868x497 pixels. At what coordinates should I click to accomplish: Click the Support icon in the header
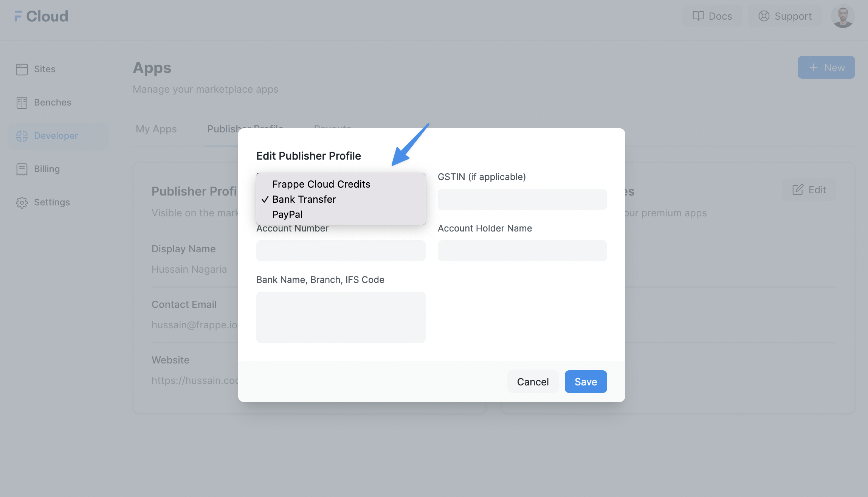click(764, 16)
